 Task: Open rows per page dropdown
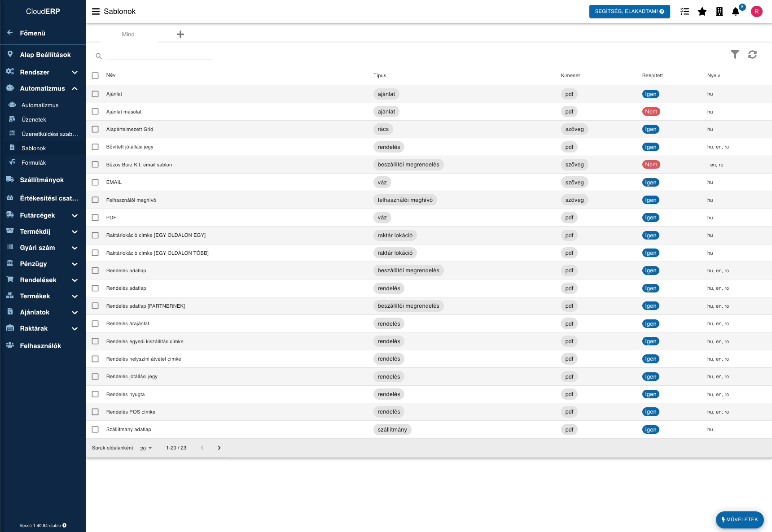click(146, 448)
